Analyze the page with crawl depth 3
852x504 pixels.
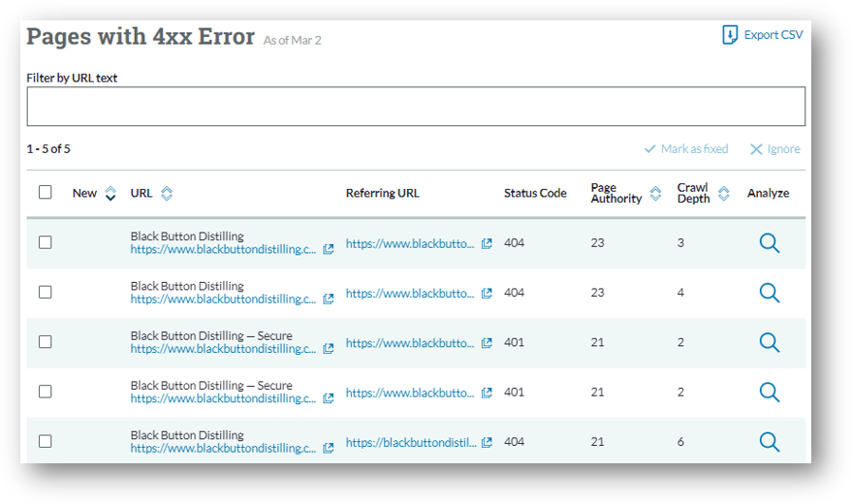[770, 243]
